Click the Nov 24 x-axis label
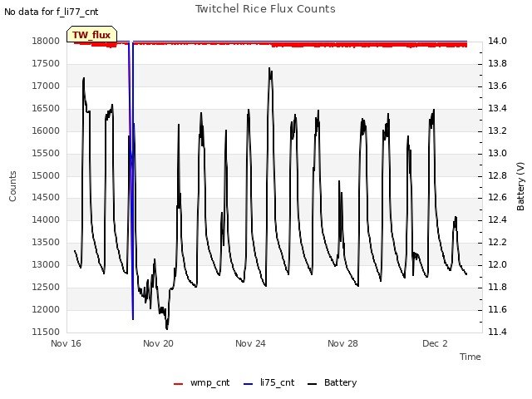Viewport: 532px width, 399px height. tap(250, 343)
